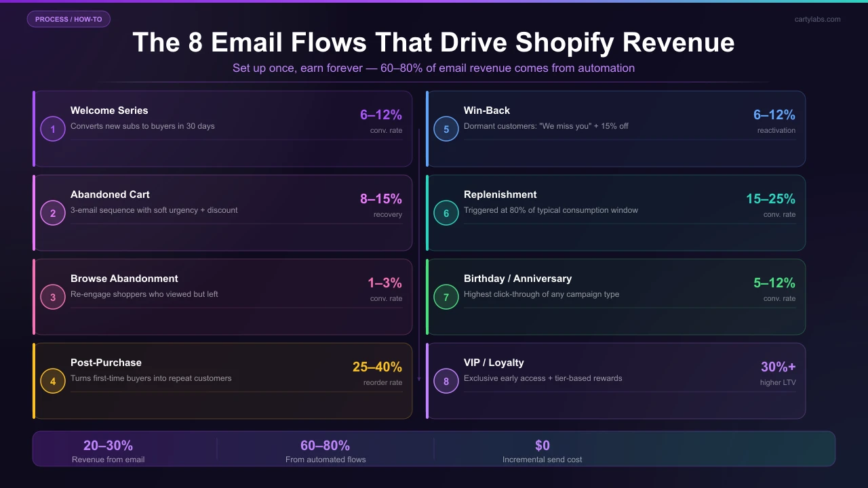Viewport: 868px width, 488px height.
Task: Click the numbered circle for Welcome Series
Action: point(53,129)
